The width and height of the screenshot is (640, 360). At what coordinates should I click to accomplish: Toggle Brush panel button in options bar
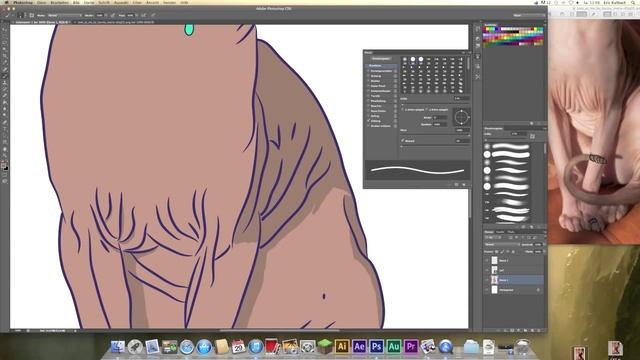[32, 15]
